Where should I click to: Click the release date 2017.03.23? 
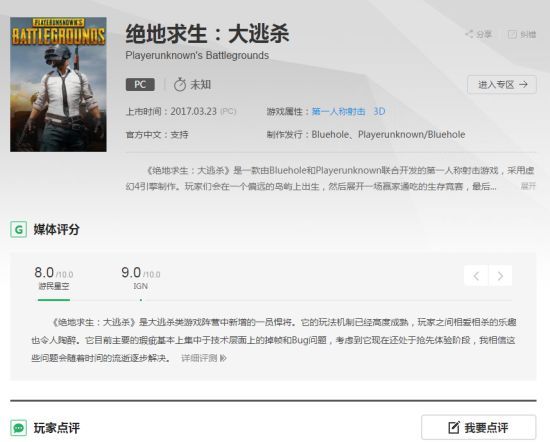coord(194,112)
